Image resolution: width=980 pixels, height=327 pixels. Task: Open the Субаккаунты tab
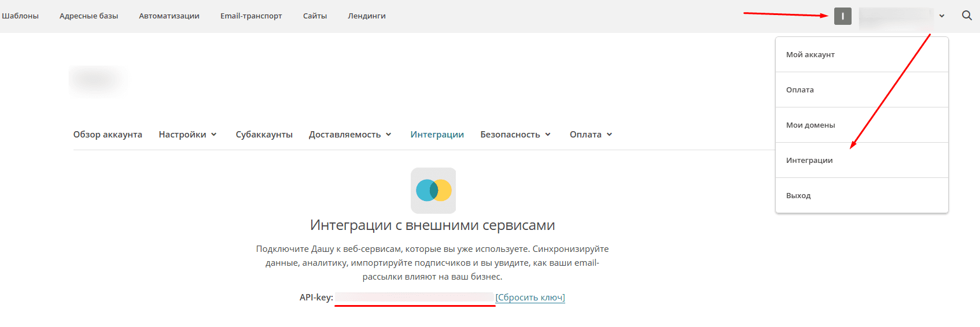coord(264,135)
